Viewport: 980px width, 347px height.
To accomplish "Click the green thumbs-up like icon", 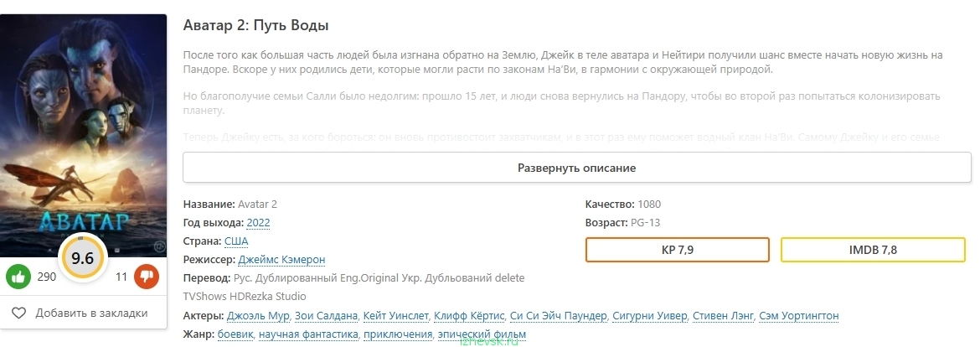I will click(19, 277).
